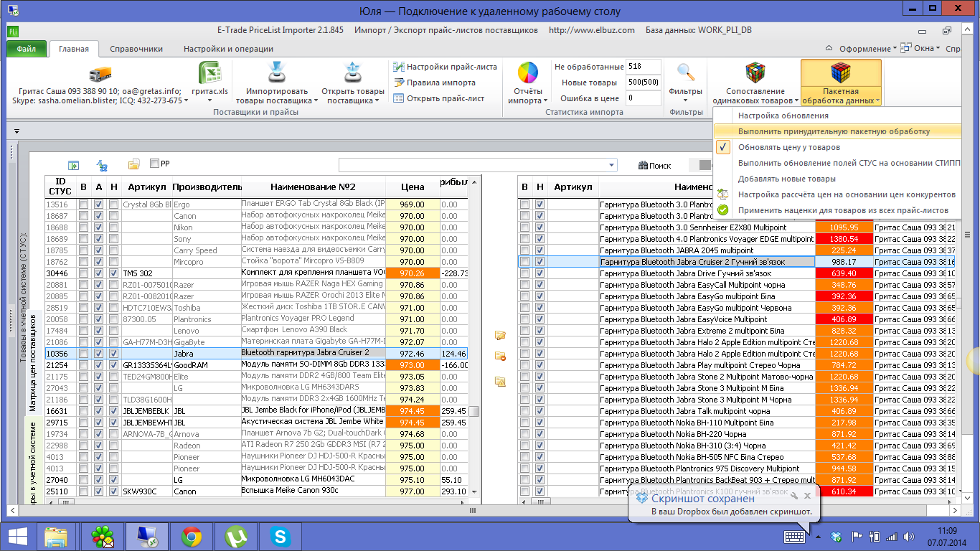This screenshot has height=551, width=980.
Task: Expand the Отчёты импорта dropdown arrow
Action: (544, 101)
